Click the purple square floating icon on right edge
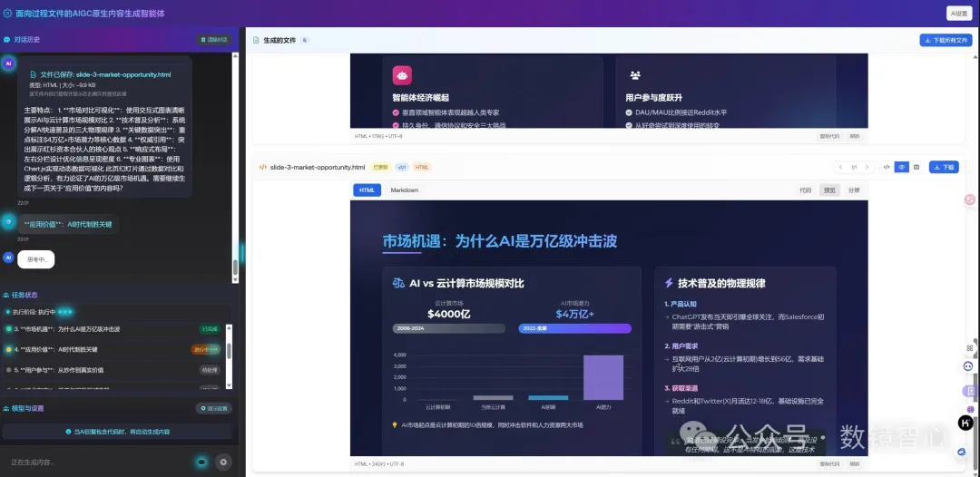 tap(971, 391)
